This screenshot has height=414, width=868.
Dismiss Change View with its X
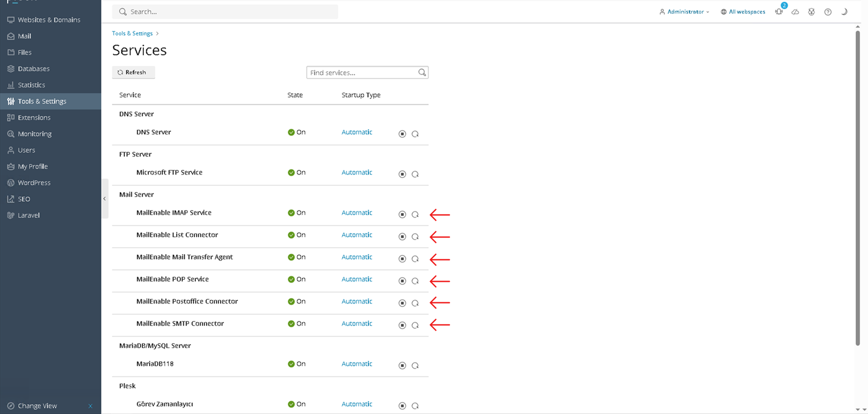click(x=90, y=406)
